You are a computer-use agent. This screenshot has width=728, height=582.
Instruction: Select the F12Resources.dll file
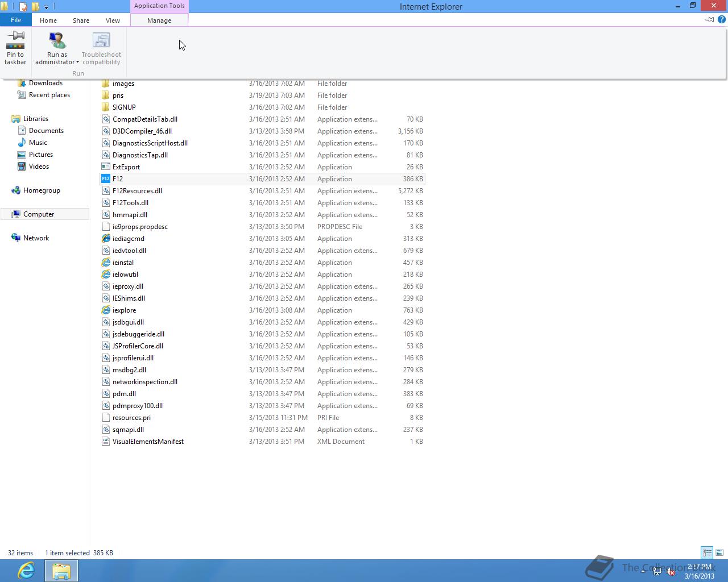click(x=262, y=191)
